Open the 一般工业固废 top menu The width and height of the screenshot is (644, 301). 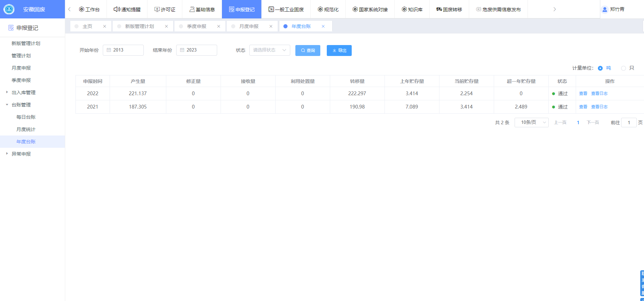[x=286, y=9]
